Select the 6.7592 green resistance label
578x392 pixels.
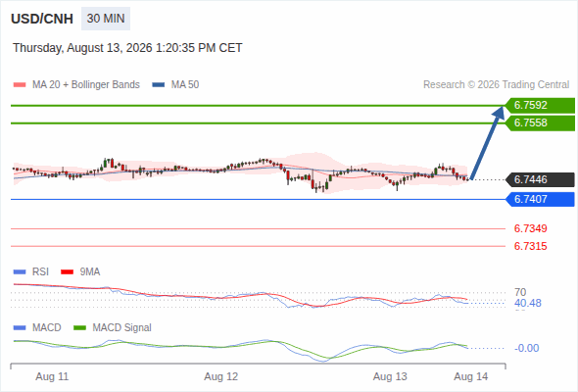(540, 106)
